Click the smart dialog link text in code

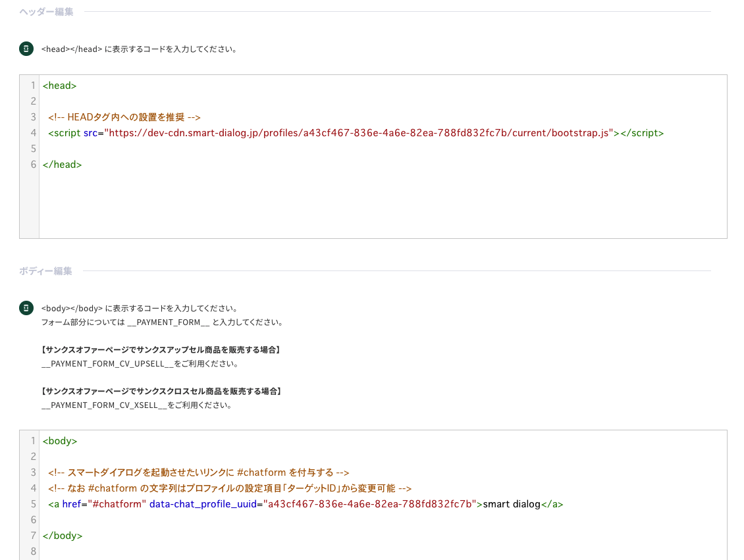pyautogui.click(x=512, y=504)
